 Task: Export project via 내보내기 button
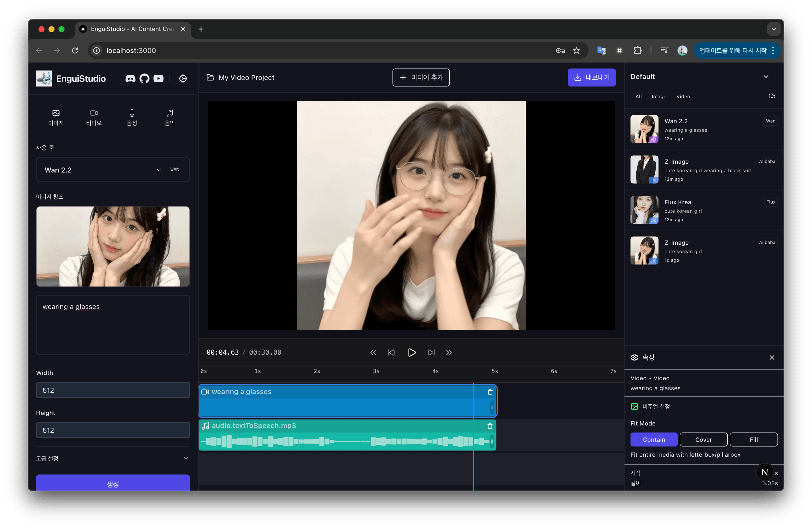(591, 77)
